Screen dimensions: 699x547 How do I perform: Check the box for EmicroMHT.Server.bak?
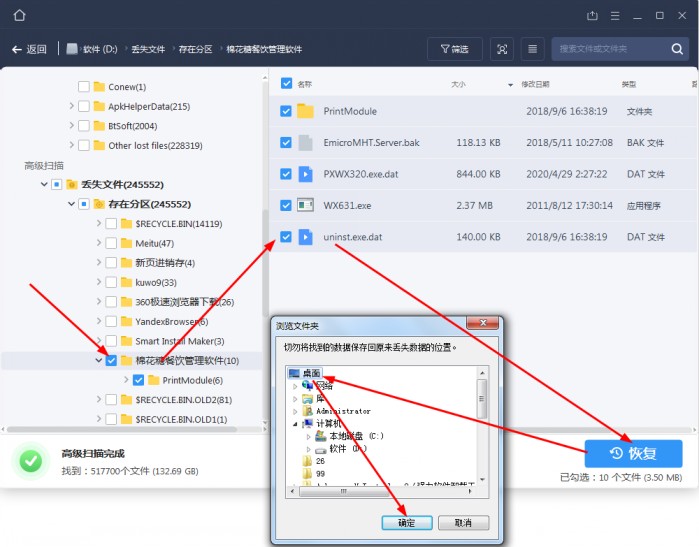pyautogui.click(x=287, y=143)
